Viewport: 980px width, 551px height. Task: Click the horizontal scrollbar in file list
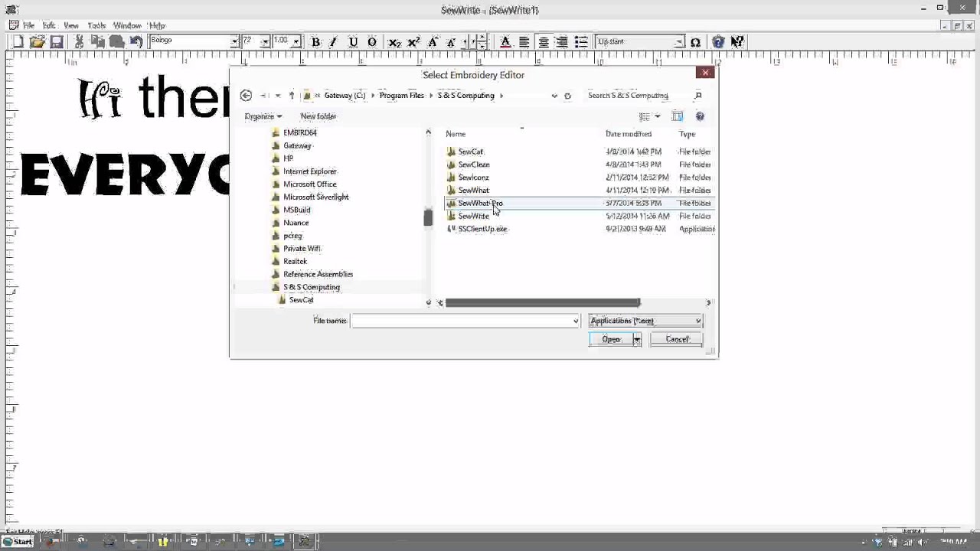tap(542, 303)
